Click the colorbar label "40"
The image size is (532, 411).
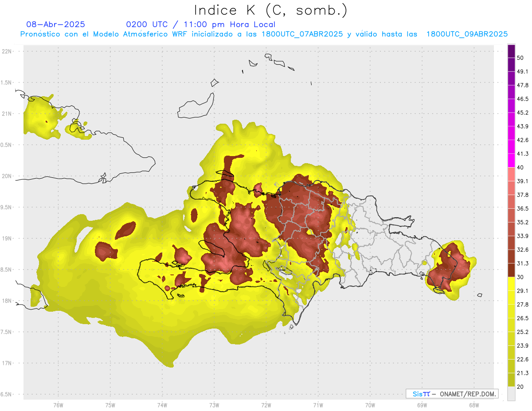point(520,168)
